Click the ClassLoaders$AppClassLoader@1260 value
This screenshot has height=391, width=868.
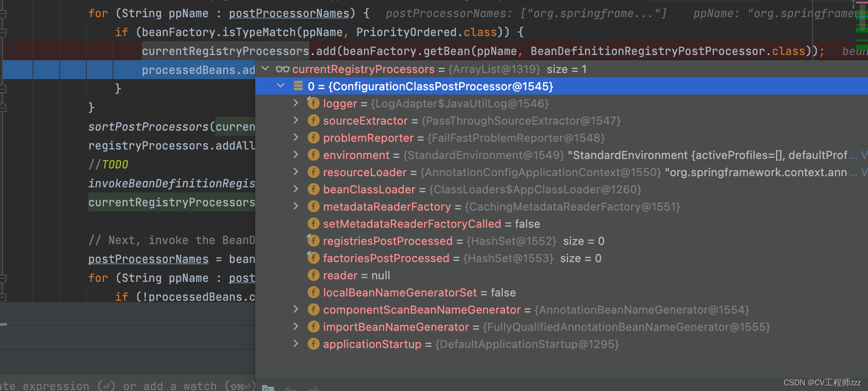point(535,189)
